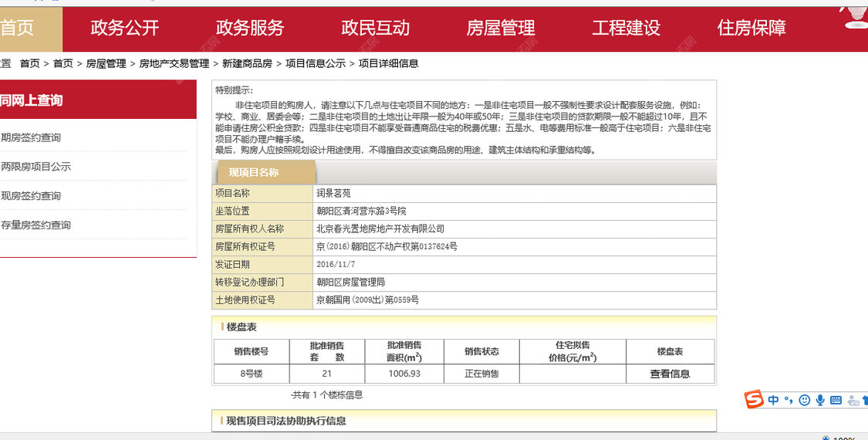Click approved area value 1006.93
The width and height of the screenshot is (868, 440).
pyautogui.click(x=404, y=374)
